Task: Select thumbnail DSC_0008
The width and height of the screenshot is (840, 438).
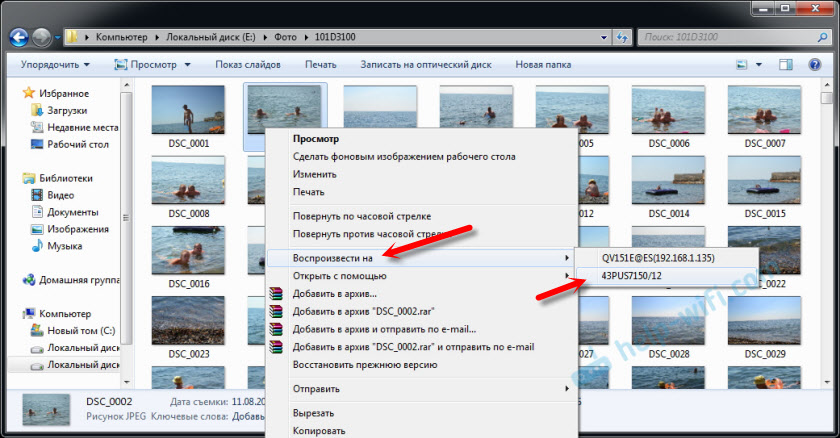Action: pyautogui.click(x=188, y=180)
